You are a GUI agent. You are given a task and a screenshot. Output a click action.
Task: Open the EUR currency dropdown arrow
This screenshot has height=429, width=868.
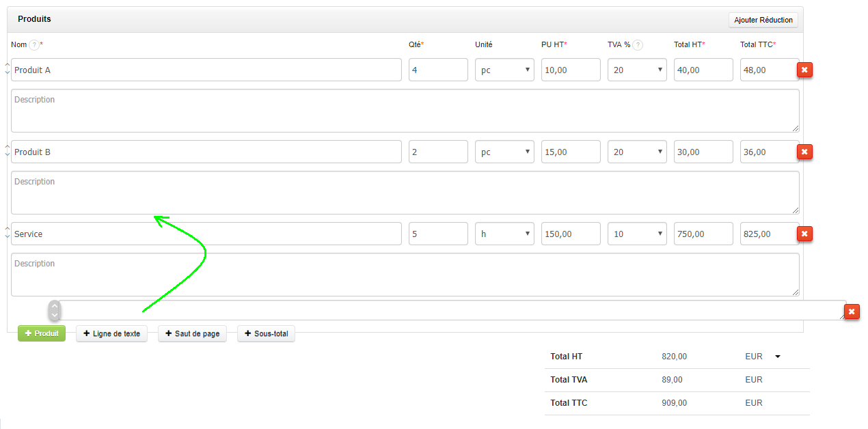[x=777, y=357]
